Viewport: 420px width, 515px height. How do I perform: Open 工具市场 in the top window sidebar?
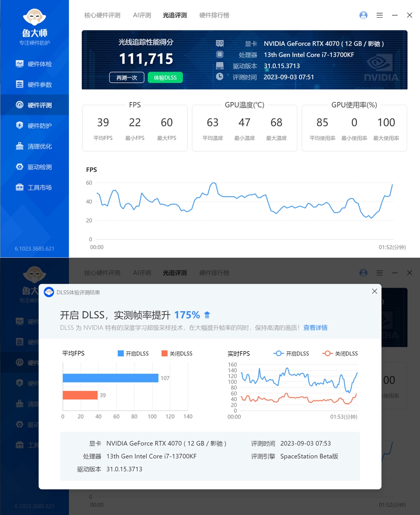(34, 188)
